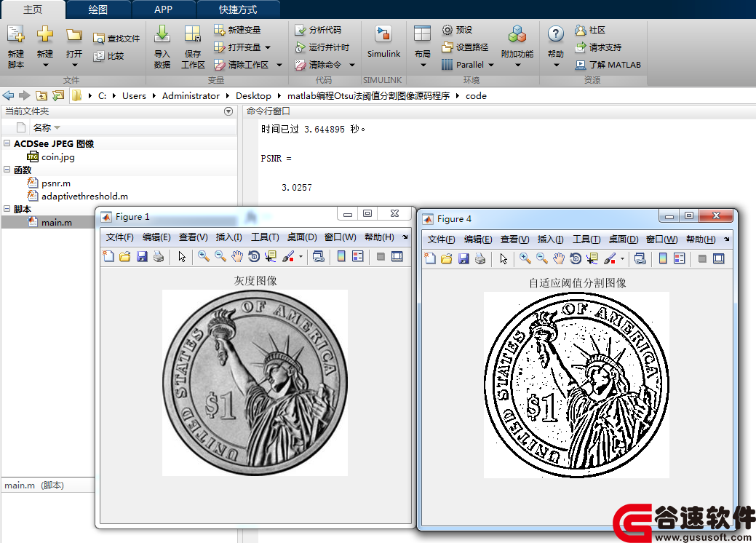Image resolution: width=756 pixels, height=543 pixels.
Task: Switch to the APP tab
Action: (x=164, y=9)
